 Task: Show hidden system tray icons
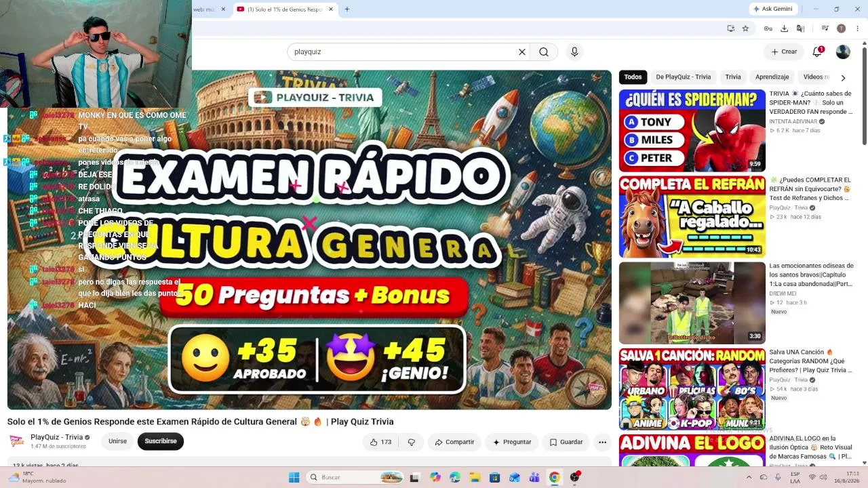pyautogui.click(x=749, y=477)
